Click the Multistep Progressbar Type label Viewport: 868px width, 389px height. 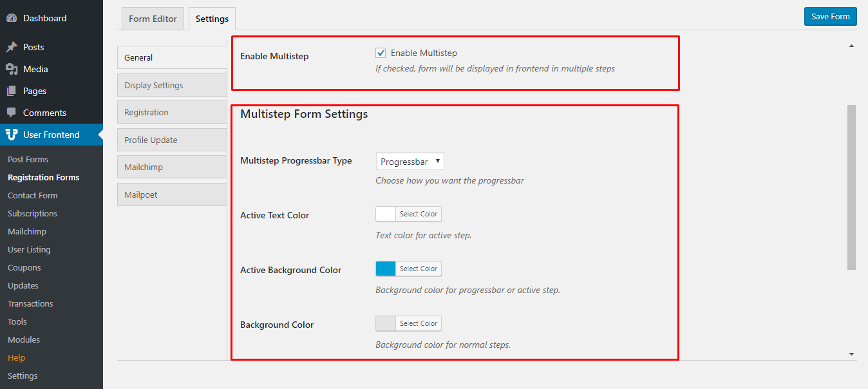(x=296, y=160)
